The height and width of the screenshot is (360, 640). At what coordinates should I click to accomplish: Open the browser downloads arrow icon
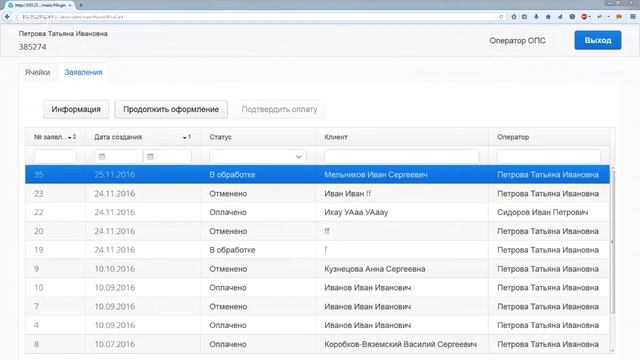coord(536,17)
